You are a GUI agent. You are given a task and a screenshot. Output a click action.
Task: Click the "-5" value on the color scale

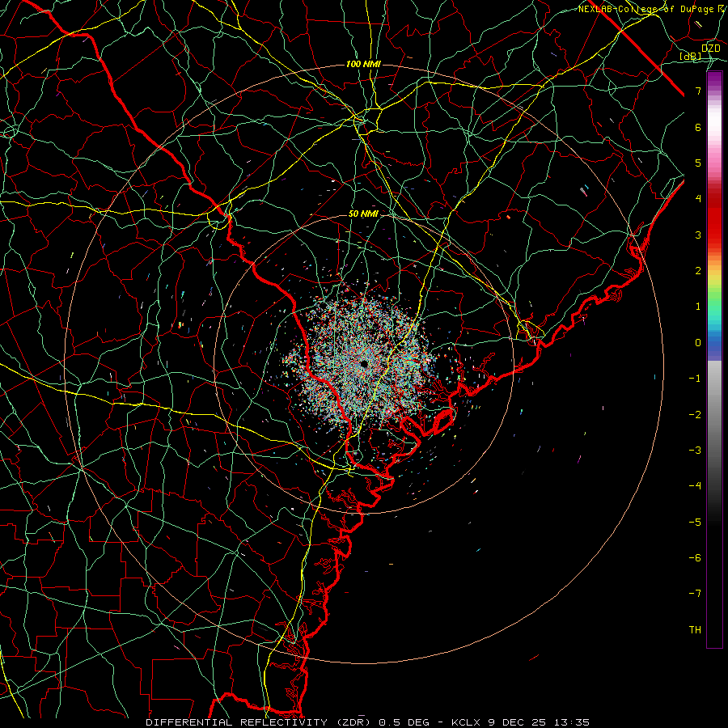click(x=695, y=522)
